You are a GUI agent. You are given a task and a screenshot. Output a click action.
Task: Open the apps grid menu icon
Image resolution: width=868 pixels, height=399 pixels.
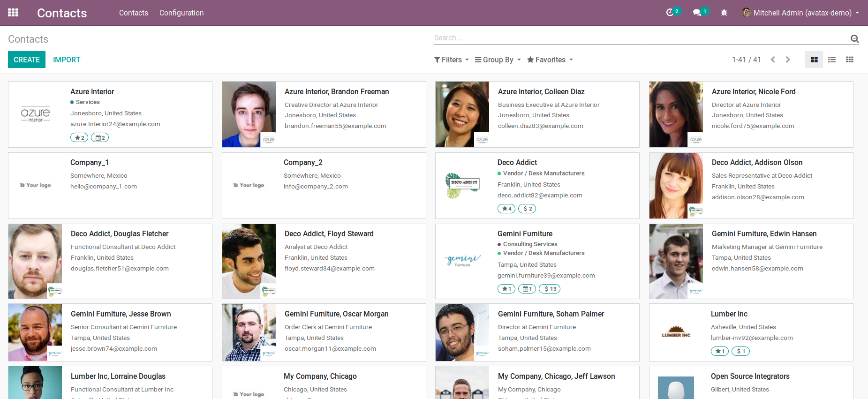pos(13,13)
